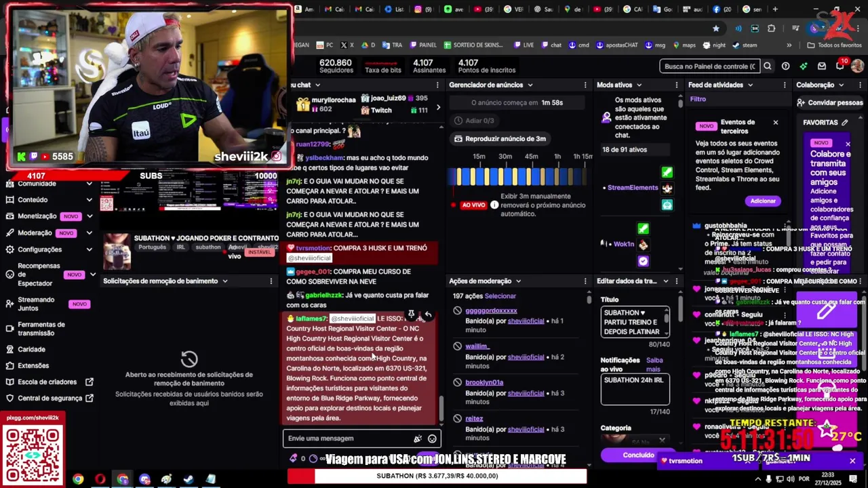This screenshot has width=868, height=488.
Task: Open the steam bookmark
Action: coord(744,45)
